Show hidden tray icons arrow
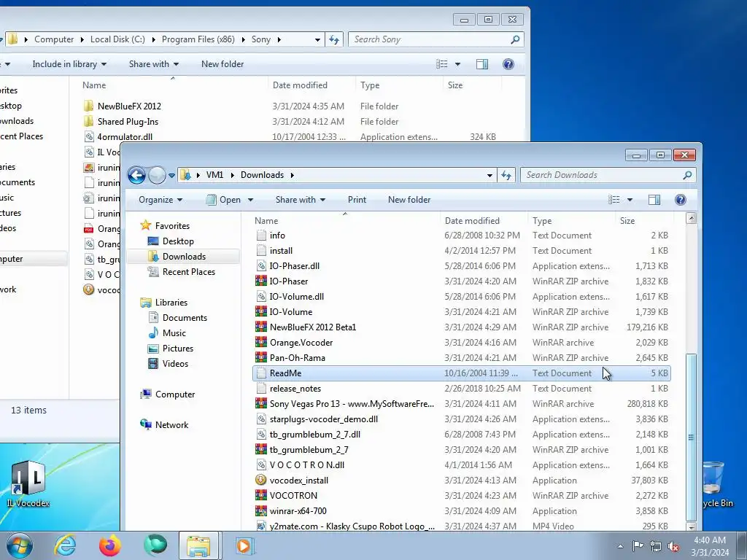 (x=620, y=546)
